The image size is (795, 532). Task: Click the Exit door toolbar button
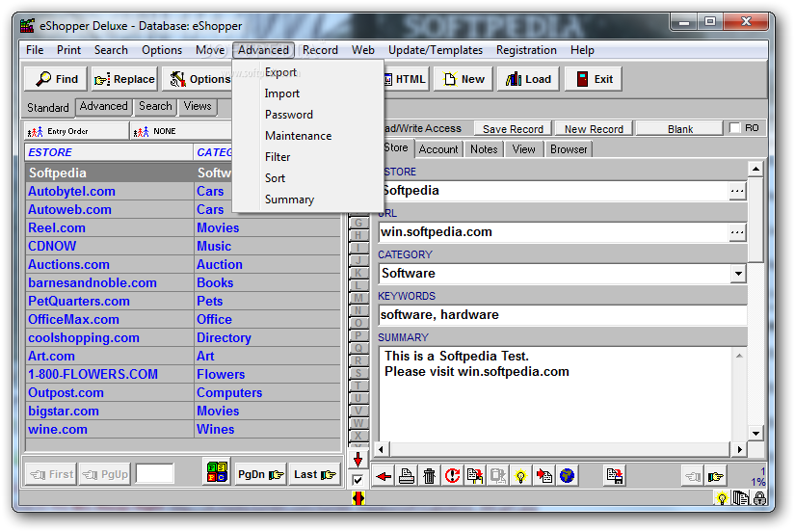click(594, 79)
